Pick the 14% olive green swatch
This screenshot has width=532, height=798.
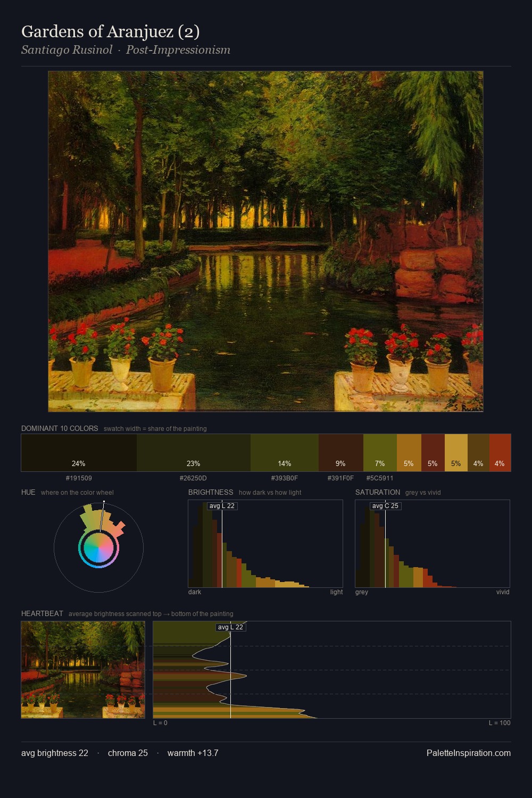[x=285, y=453]
